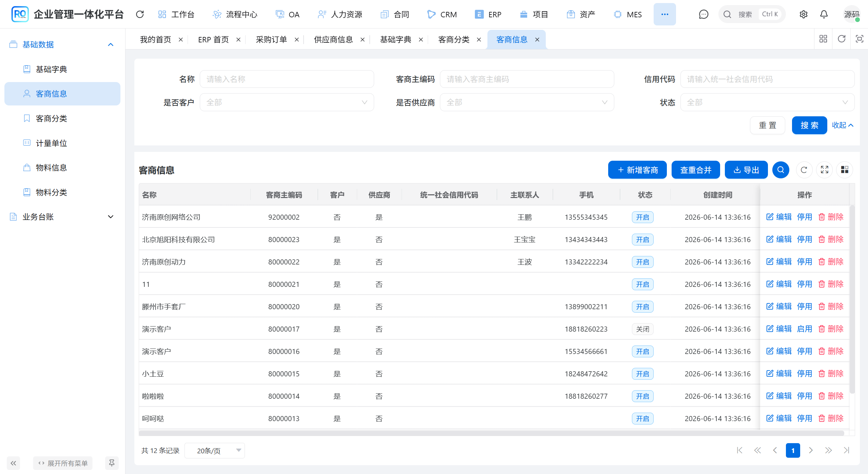This screenshot has width=868, height=474.
Task: Go to next page arrow
Action: point(811,450)
